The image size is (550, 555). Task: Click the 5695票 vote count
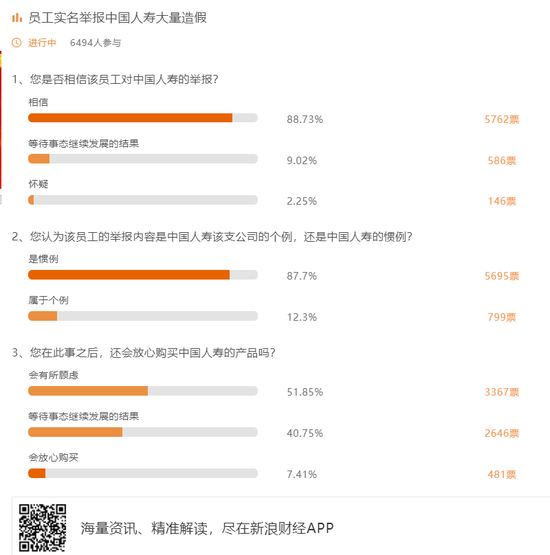point(502,276)
